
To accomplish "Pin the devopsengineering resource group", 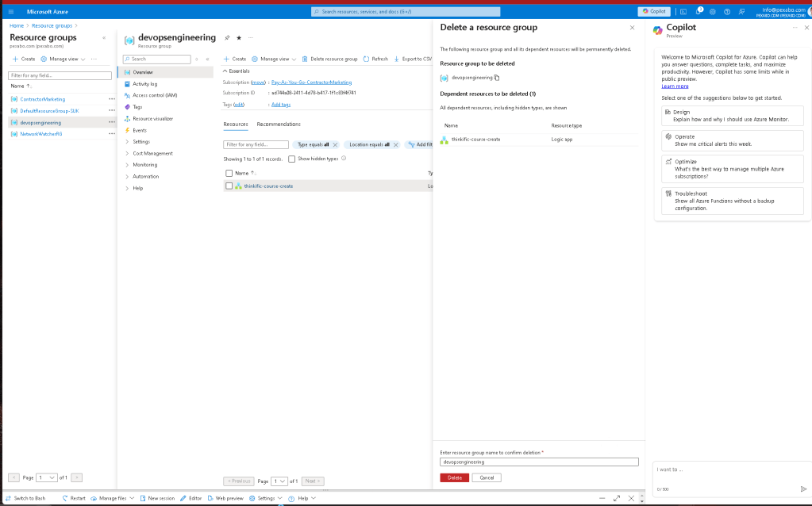I will click(x=227, y=38).
